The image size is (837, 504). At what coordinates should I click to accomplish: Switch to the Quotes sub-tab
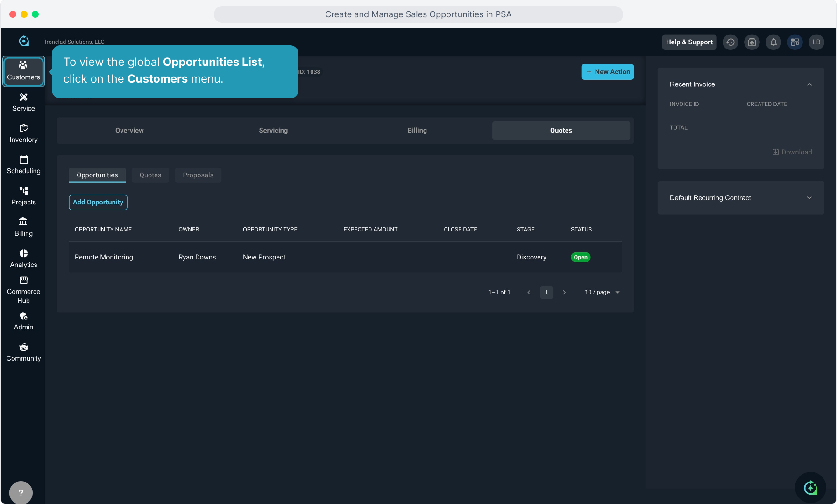pos(150,175)
